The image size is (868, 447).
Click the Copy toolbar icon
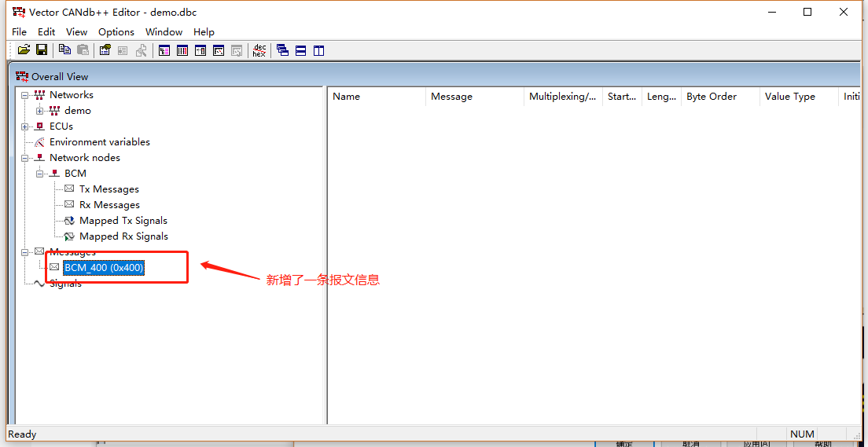pyautogui.click(x=64, y=50)
